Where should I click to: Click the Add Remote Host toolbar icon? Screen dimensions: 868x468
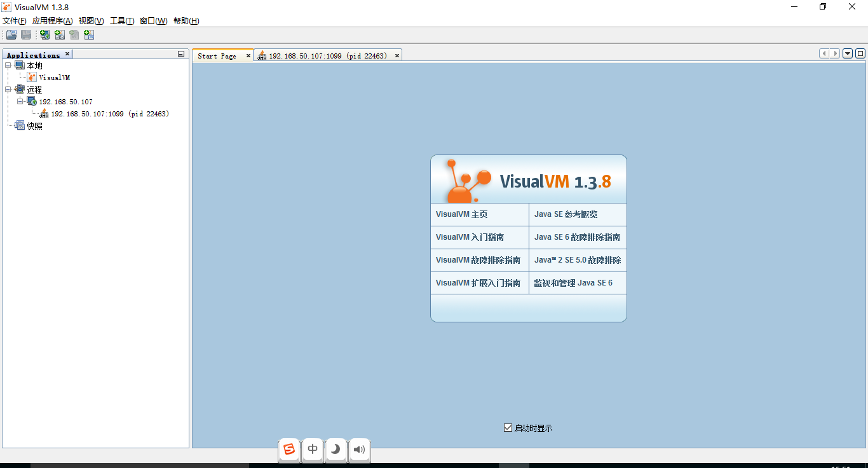pyautogui.click(x=45, y=35)
